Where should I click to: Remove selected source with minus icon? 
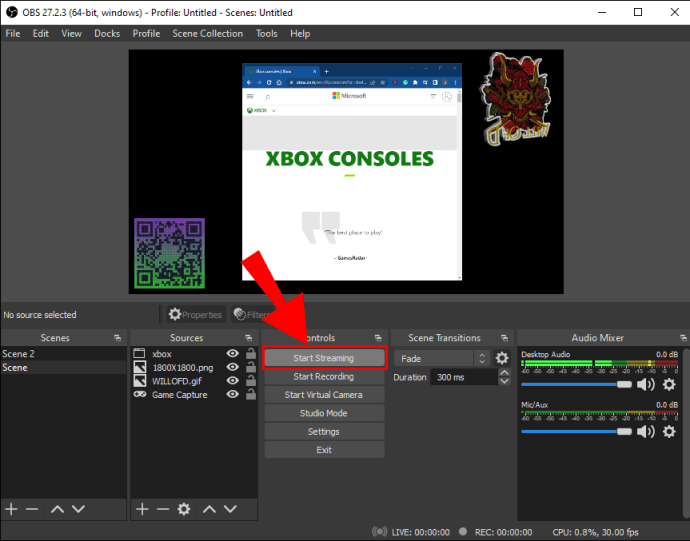163,509
